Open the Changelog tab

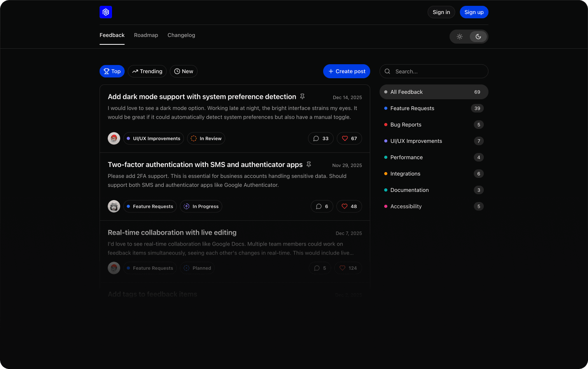181,35
